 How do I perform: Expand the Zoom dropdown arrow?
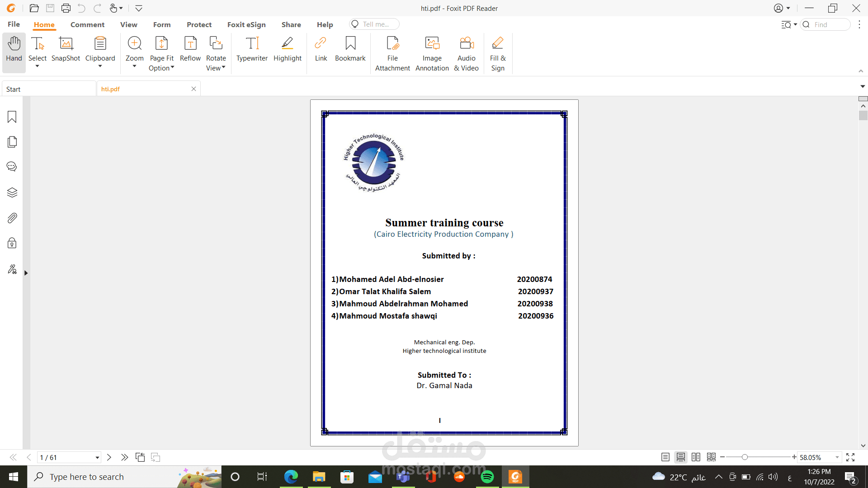(x=134, y=66)
